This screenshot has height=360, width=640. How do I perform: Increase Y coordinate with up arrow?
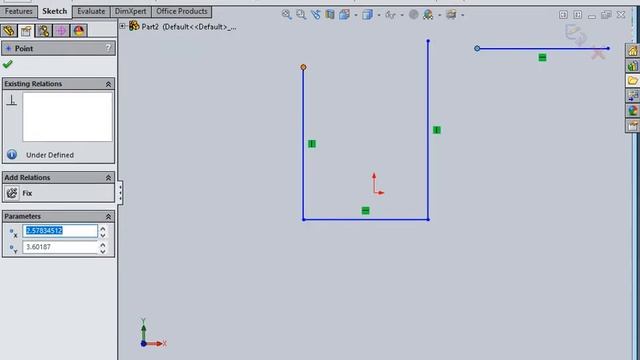tap(103, 244)
